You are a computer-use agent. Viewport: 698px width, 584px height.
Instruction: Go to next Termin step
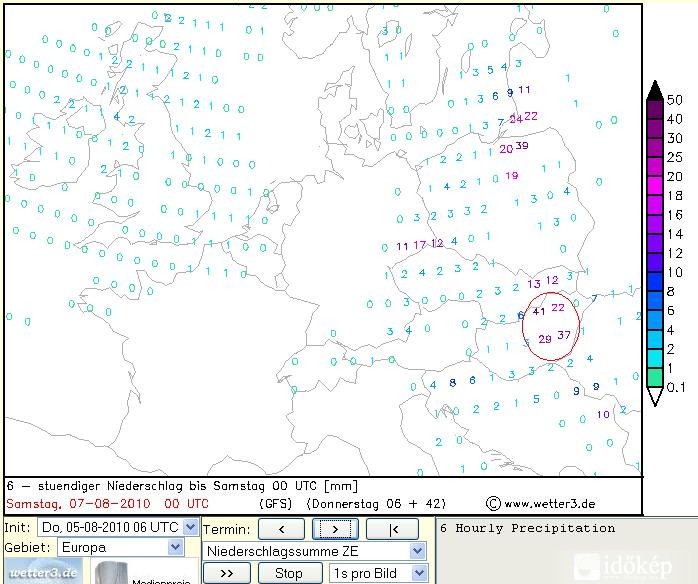335,529
